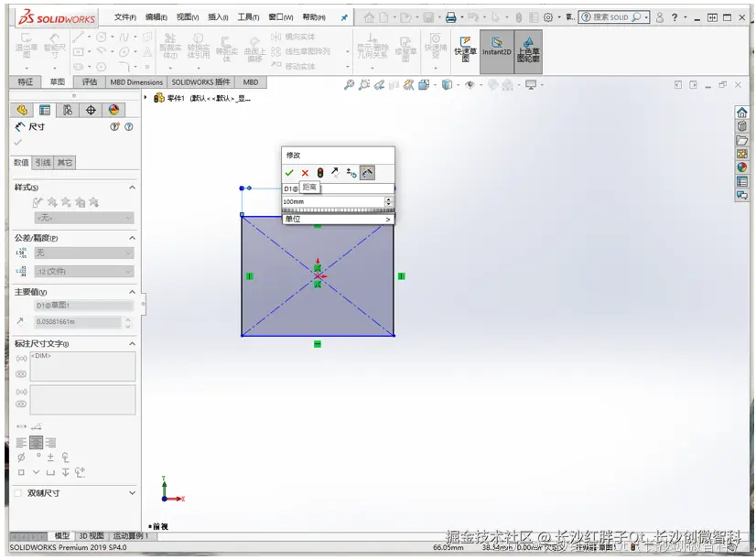Open the File Explorer folder icon in task pane

pos(741,140)
